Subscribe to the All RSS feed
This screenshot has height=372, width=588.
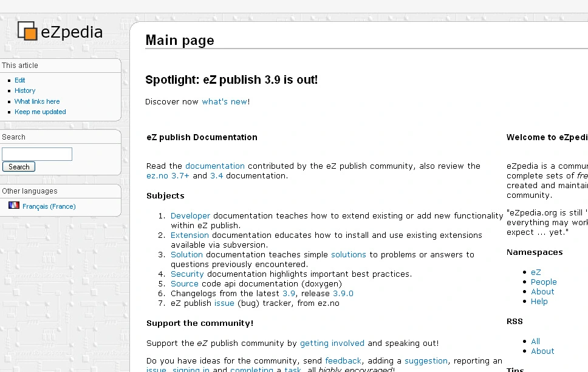[x=535, y=341]
